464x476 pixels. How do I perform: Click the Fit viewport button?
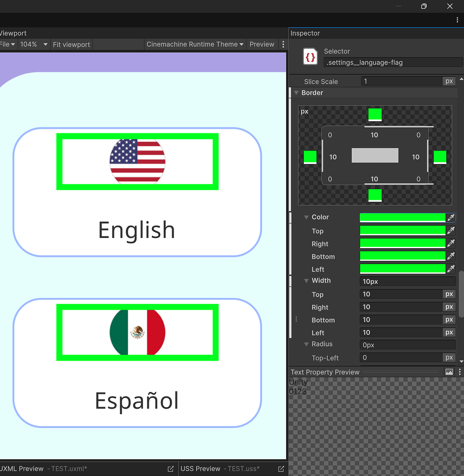click(x=71, y=44)
